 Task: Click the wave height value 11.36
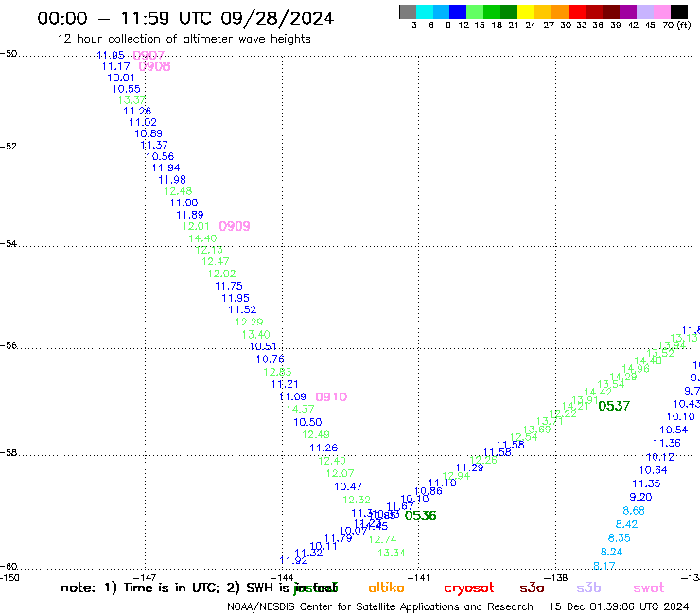click(667, 443)
